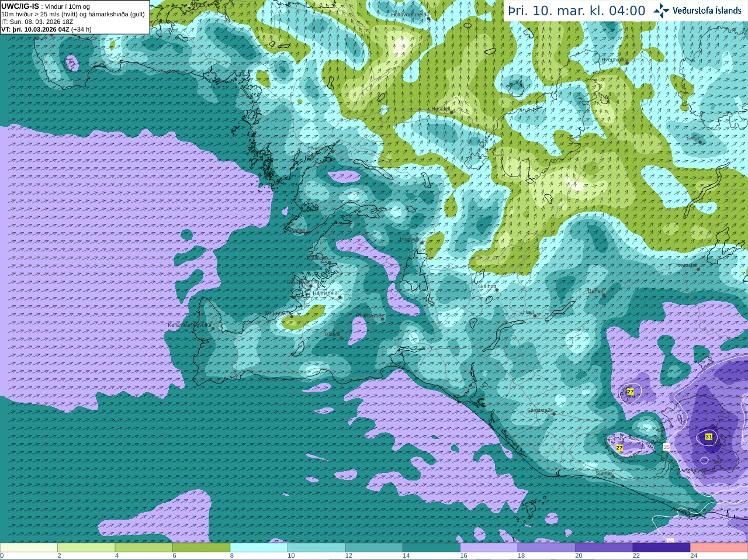Click the 2–4 m/s light green legend swatch

86,548
